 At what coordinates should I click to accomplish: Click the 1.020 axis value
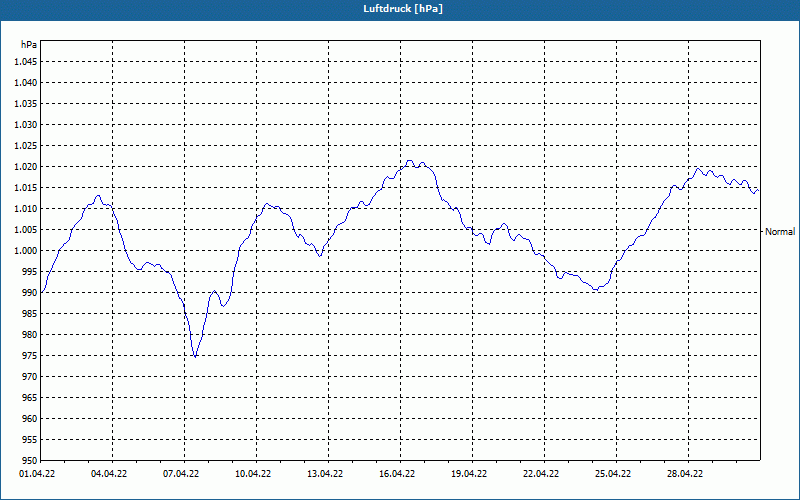(26, 167)
